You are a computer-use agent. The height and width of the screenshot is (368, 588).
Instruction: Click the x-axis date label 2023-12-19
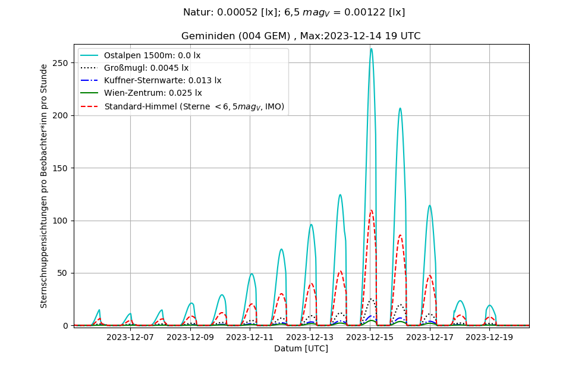[489, 337]
